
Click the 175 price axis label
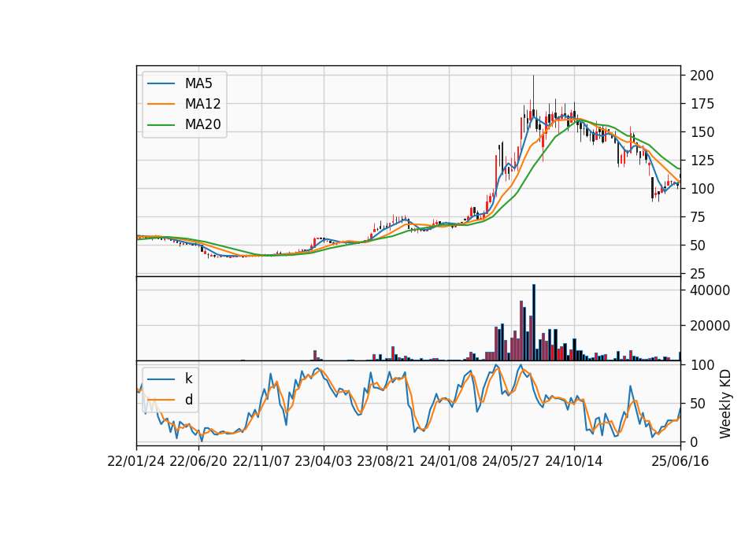pyautogui.click(x=702, y=104)
